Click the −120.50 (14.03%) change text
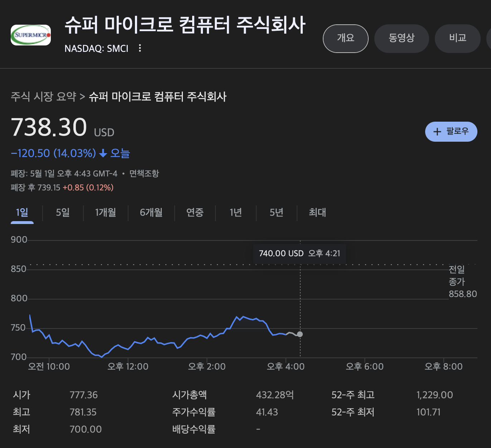The height and width of the screenshot is (448, 491). coord(53,154)
